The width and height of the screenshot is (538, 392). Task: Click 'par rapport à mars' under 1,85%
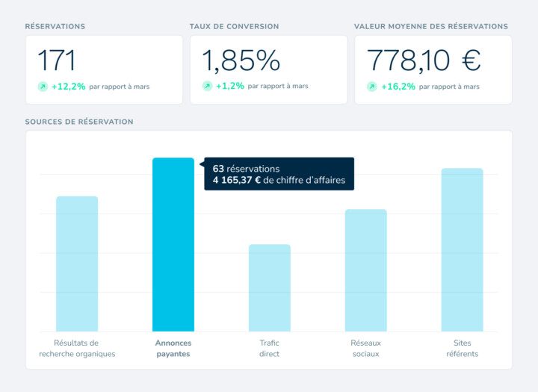click(278, 86)
